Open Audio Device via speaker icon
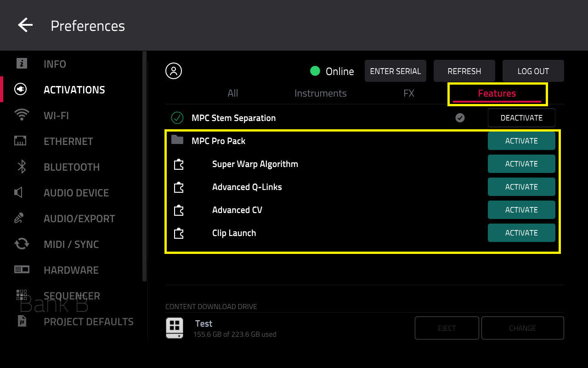The image size is (588, 368). [x=19, y=192]
